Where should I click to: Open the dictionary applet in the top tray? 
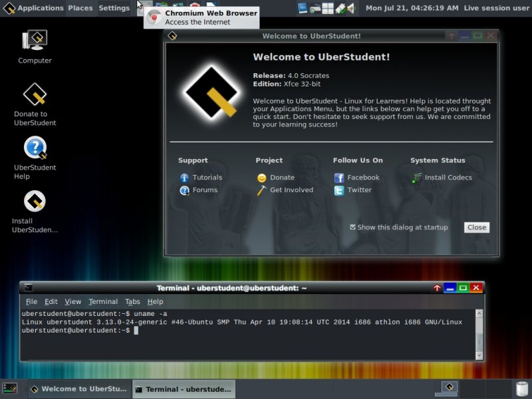(302, 8)
